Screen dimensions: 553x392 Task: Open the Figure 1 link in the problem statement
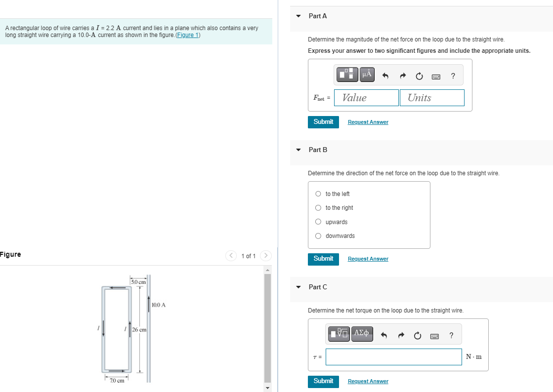pos(188,35)
